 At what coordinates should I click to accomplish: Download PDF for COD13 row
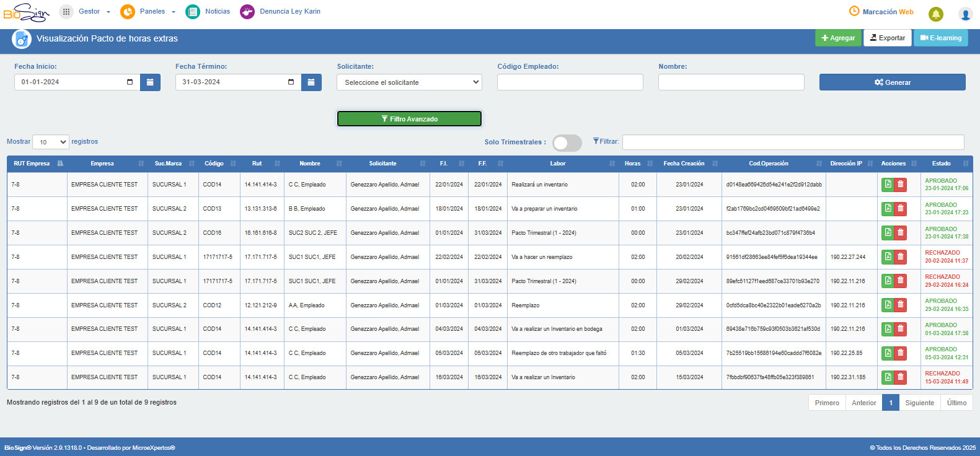tap(888, 208)
